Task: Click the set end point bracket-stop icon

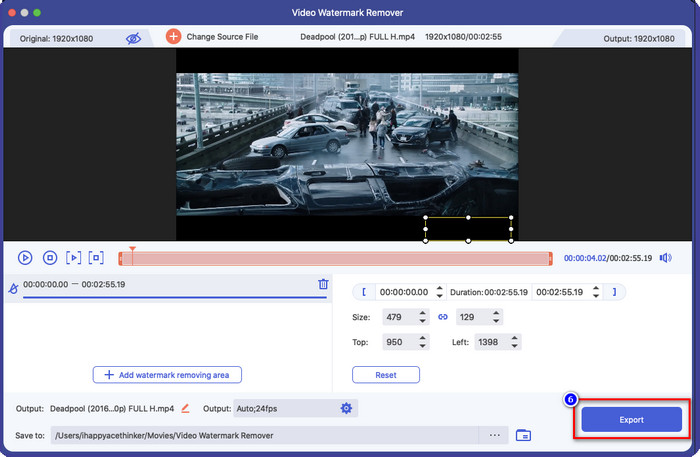Action: (96, 258)
